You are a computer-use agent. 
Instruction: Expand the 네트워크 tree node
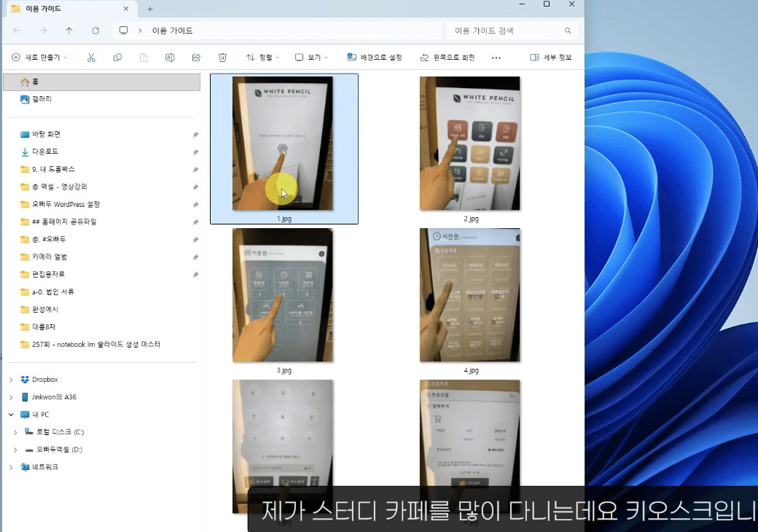tap(11, 467)
